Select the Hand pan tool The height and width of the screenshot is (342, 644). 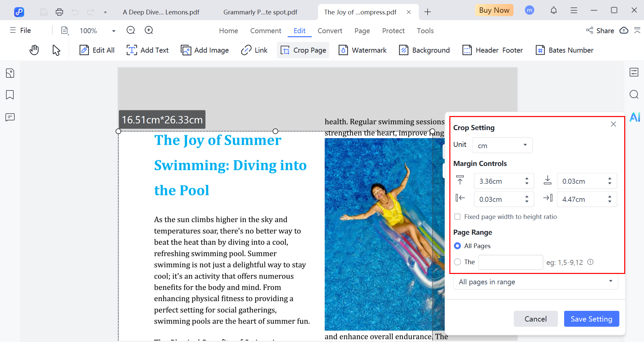coord(34,50)
